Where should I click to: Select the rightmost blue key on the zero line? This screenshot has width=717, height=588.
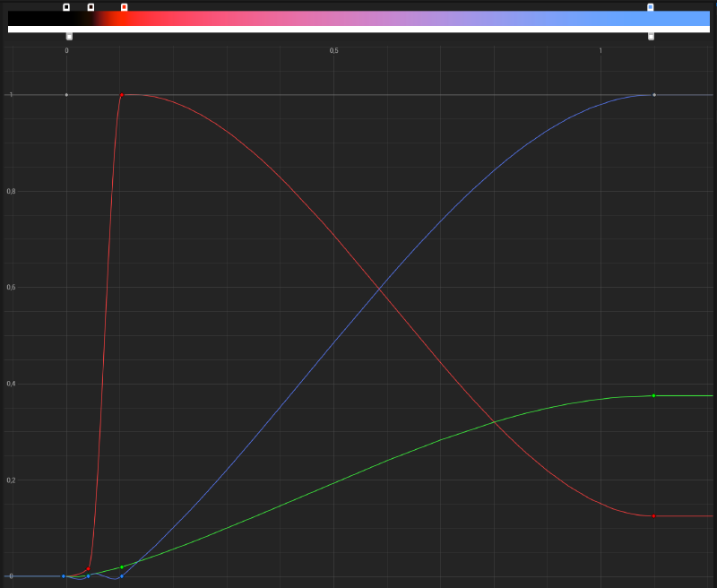click(x=122, y=576)
